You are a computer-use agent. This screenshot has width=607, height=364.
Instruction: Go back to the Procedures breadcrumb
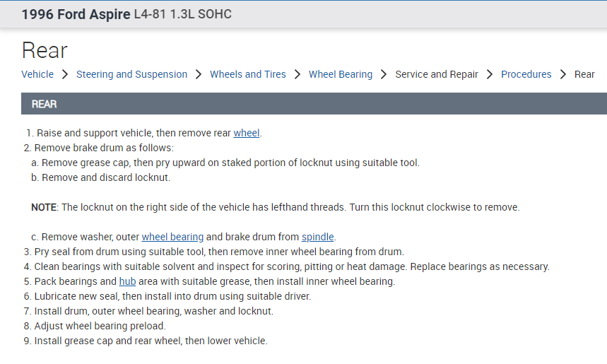[526, 74]
